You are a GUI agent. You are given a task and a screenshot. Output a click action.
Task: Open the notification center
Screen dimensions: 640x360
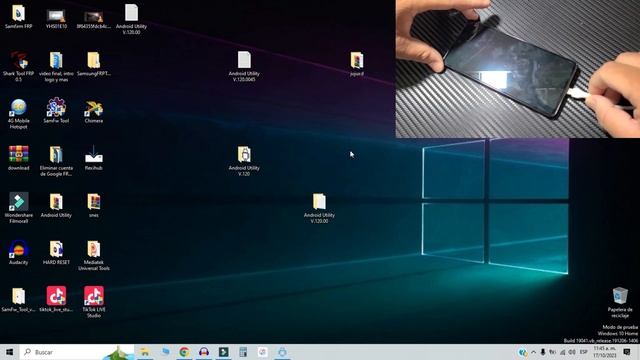point(627,352)
